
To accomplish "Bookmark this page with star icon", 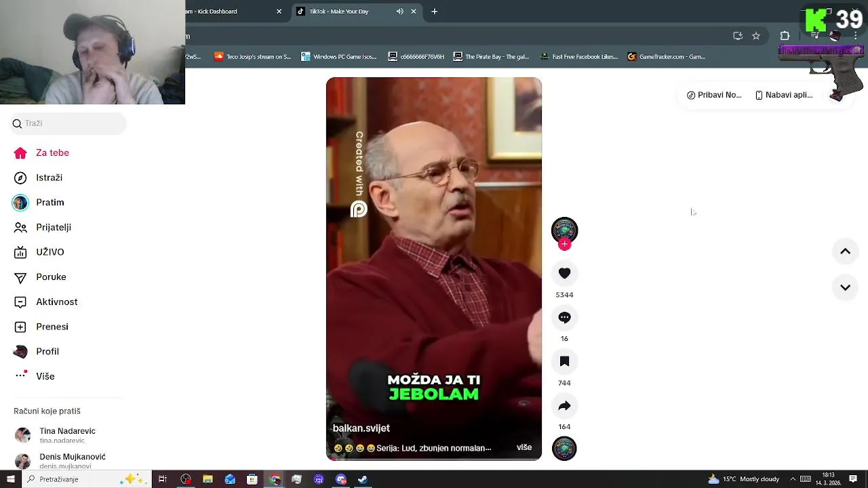I will pos(756,36).
